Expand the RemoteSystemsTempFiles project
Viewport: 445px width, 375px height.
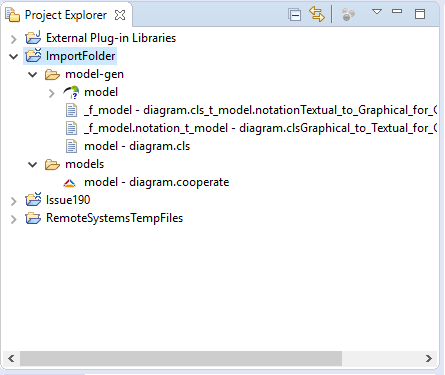point(13,219)
